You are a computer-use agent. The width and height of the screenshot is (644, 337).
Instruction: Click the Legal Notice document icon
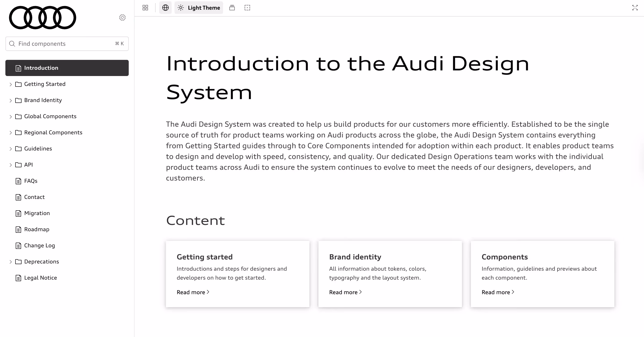[18, 278]
